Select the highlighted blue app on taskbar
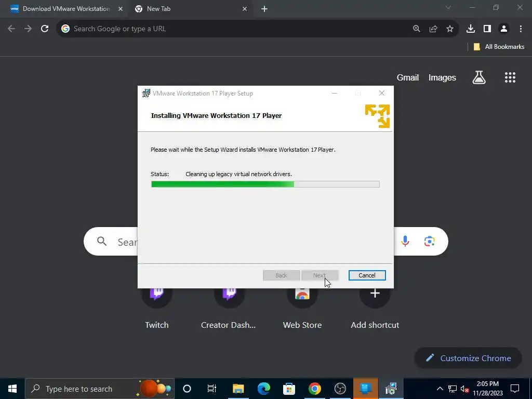The height and width of the screenshot is (399, 532). pyautogui.click(x=365, y=389)
